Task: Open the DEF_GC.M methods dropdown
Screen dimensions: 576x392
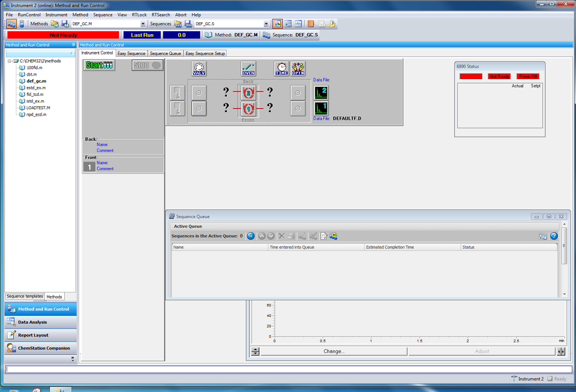Action: [143, 25]
